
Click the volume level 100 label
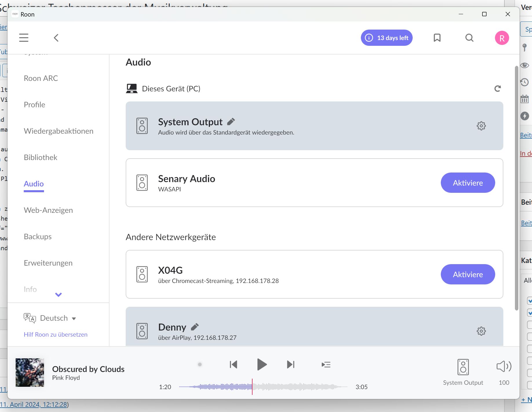pyautogui.click(x=504, y=383)
